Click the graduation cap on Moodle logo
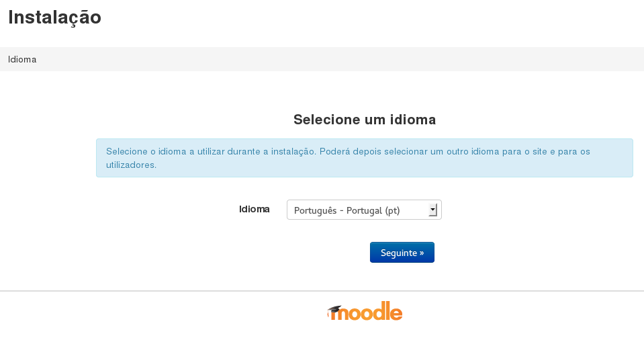 [x=334, y=309]
